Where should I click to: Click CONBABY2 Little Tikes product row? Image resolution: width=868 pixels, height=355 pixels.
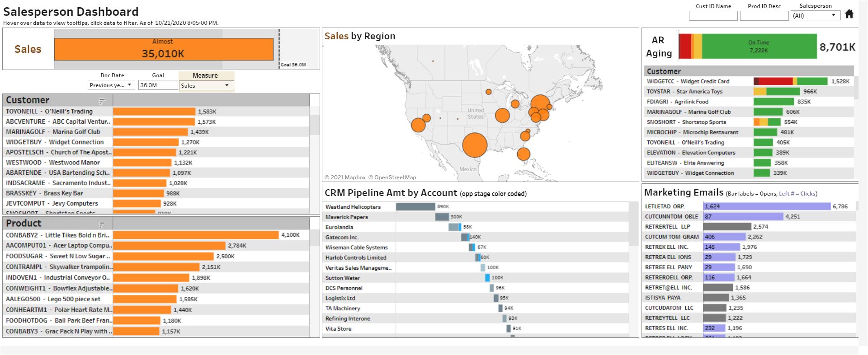click(x=156, y=235)
